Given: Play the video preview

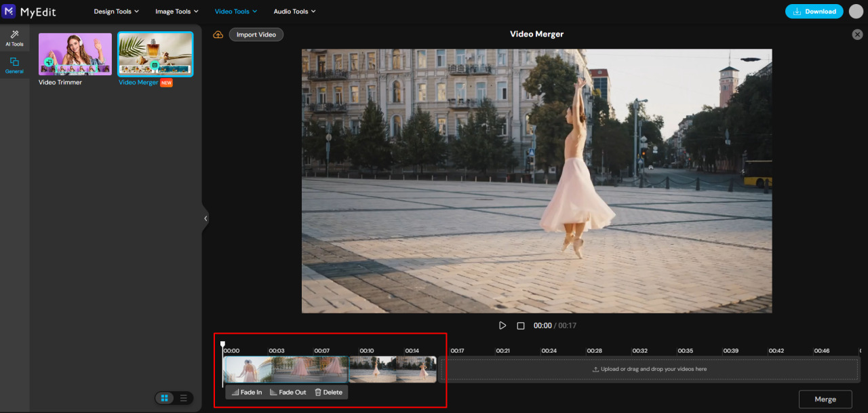Looking at the screenshot, I should 502,325.
